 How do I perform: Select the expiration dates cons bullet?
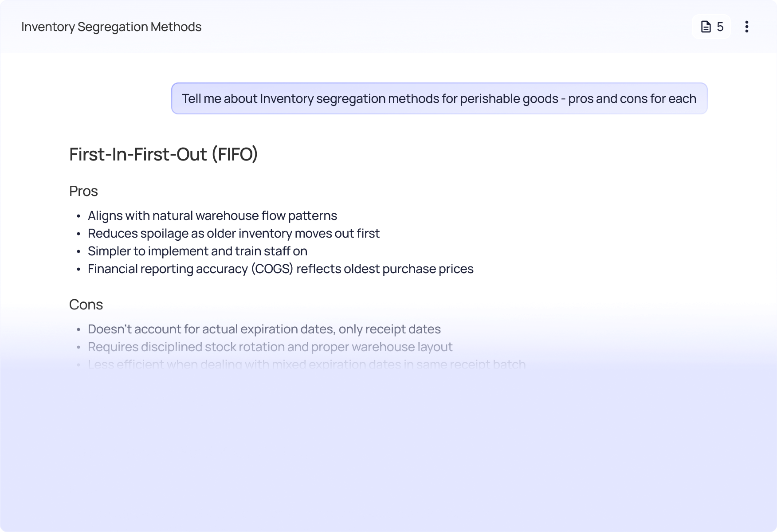(264, 329)
